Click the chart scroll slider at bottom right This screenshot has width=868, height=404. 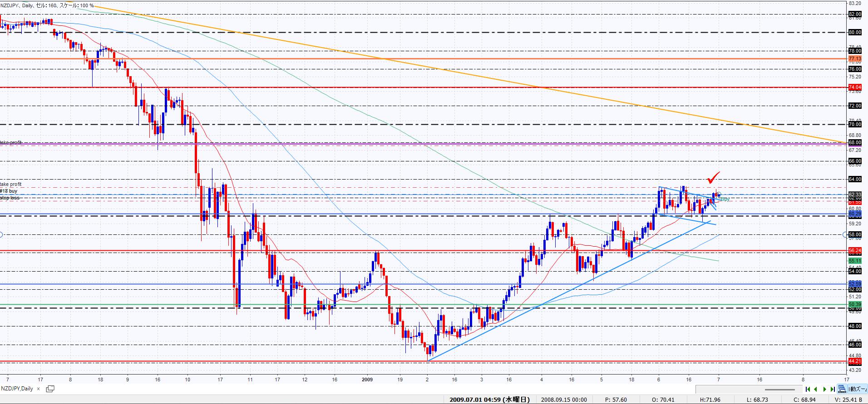tap(779, 389)
